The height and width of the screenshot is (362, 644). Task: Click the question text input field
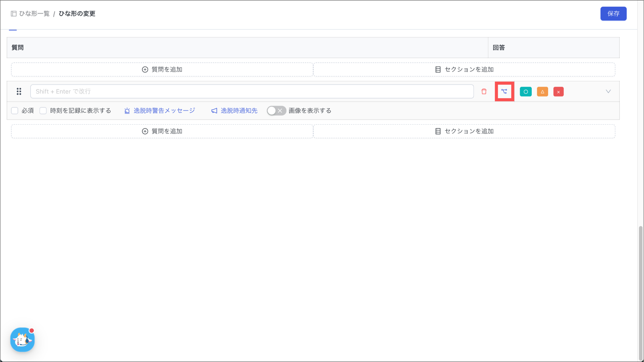(x=252, y=92)
